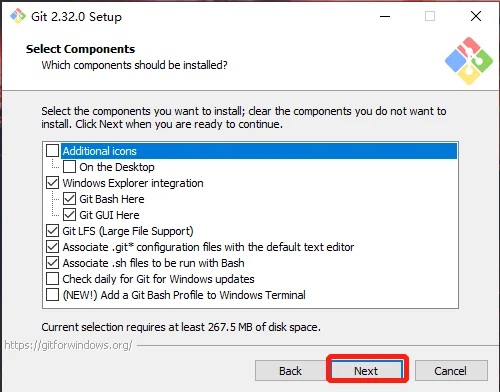Select the Git Bash Here label text
The image size is (500, 392).
click(112, 199)
